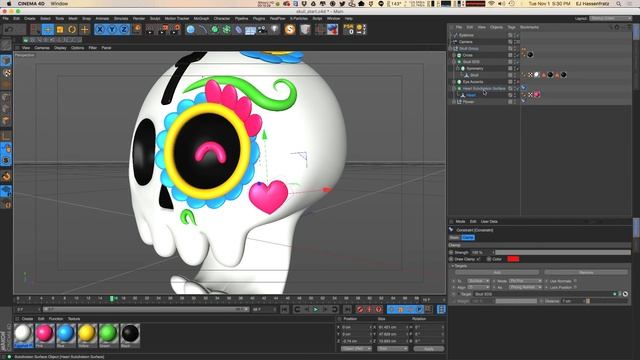Viewport: 640px width, 360px height.
Task: Open Render Settings icon with gear
Action: [176, 29]
